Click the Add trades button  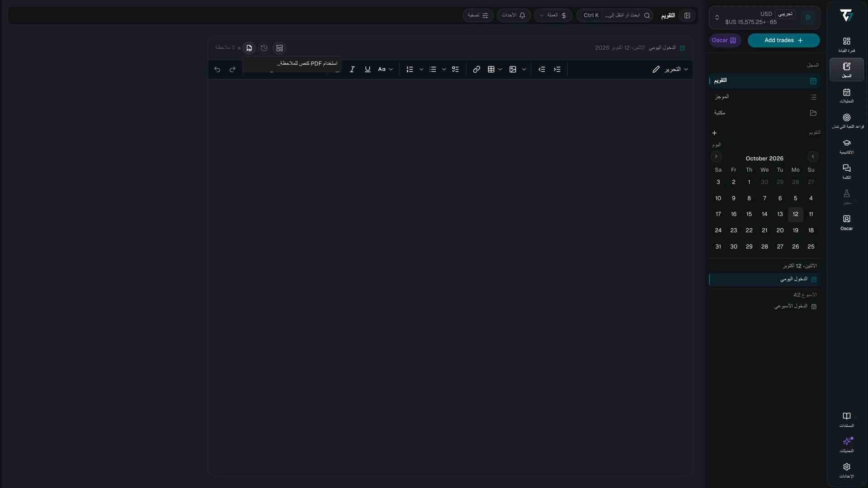click(x=783, y=40)
